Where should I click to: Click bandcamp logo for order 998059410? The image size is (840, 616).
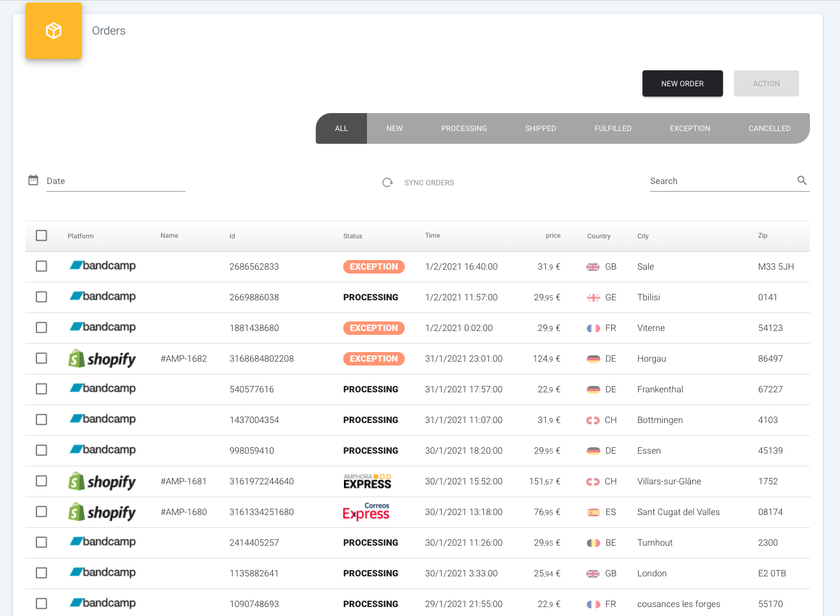pos(102,450)
